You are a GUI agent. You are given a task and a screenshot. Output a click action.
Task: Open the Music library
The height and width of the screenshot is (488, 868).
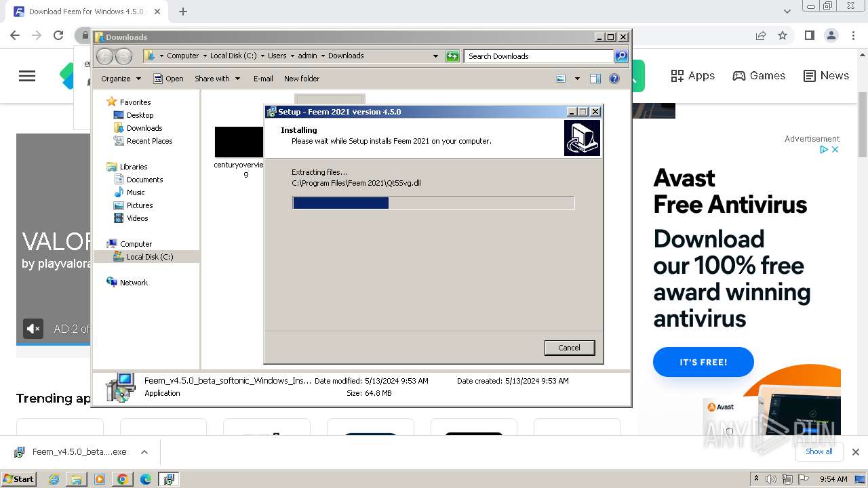[x=136, y=192]
